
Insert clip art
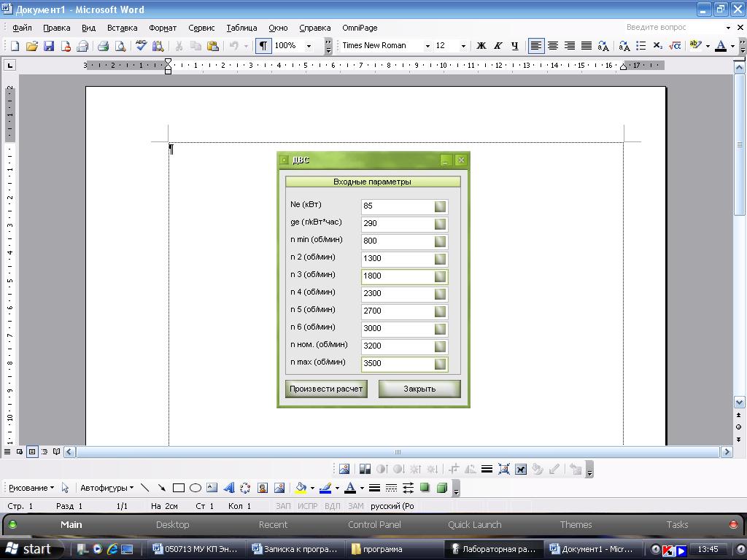click(x=263, y=488)
